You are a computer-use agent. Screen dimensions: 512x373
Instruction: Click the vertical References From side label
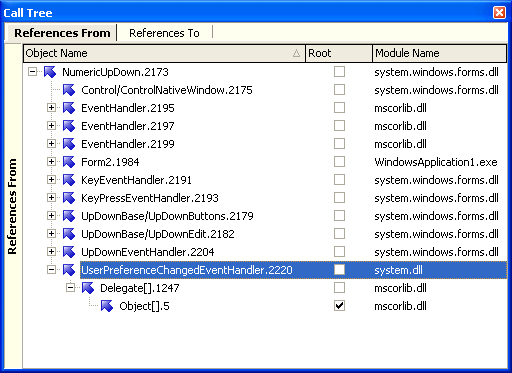(x=12, y=207)
